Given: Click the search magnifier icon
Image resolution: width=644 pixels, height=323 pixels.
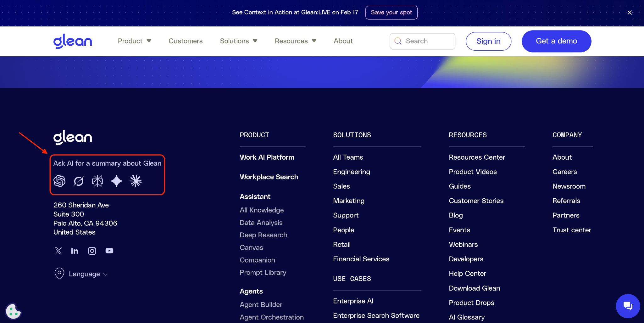Looking at the screenshot, I should click(x=398, y=41).
